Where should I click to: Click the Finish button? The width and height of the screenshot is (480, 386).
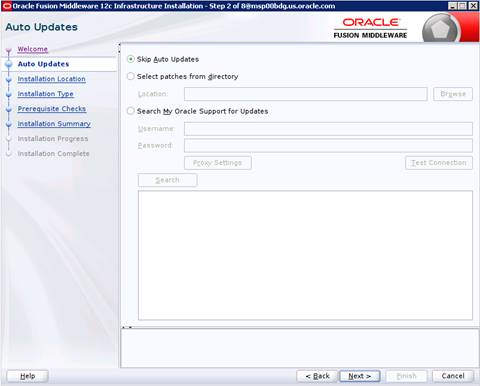[406, 376]
